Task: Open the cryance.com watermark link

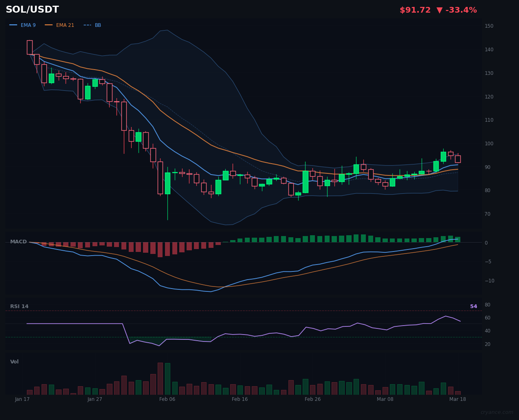Action: (x=498, y=412)
